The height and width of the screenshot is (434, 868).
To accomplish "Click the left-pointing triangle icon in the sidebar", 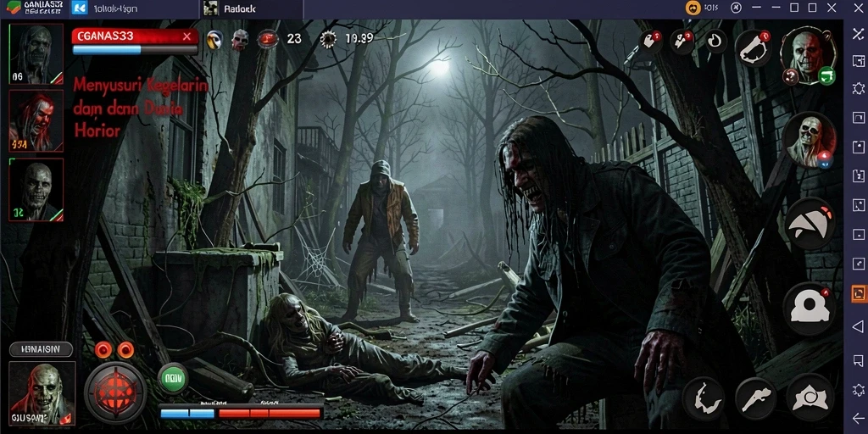I will pyautogui.click(x=858, y=325).
